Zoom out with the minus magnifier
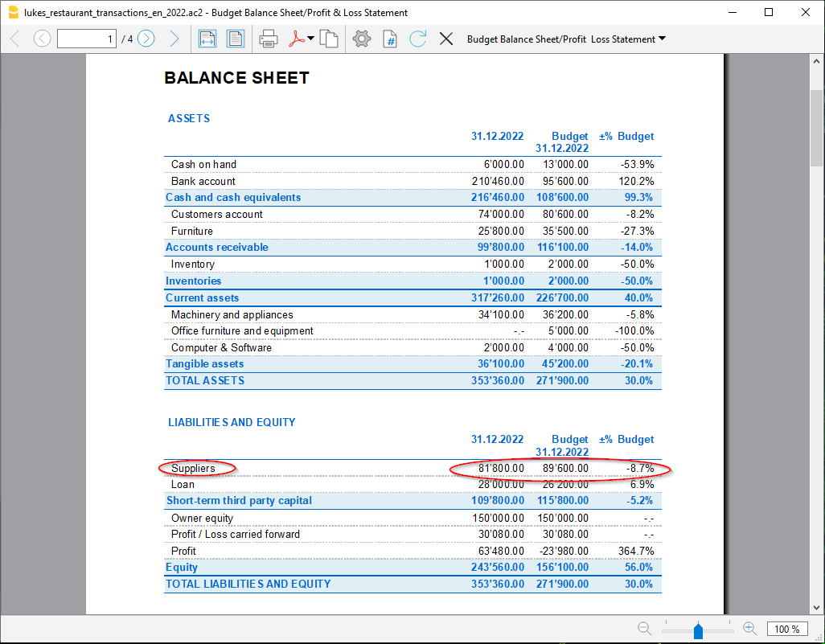Image resolution: width=825 pixels, height=644 pixels. click(645, 629)
